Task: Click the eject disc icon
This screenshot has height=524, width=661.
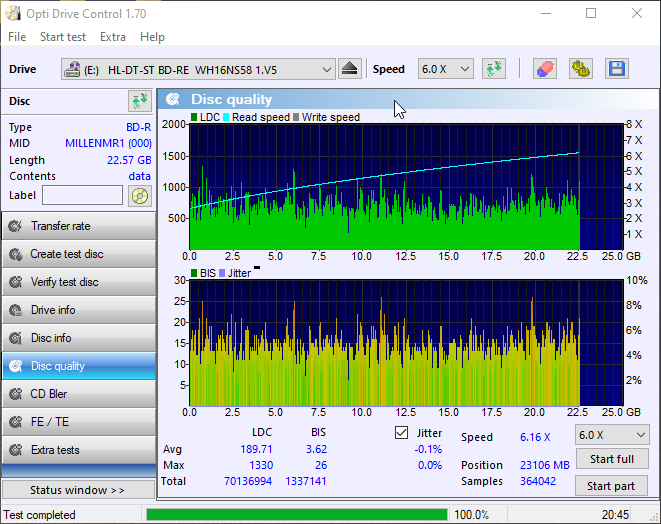Action: point(349,69)
